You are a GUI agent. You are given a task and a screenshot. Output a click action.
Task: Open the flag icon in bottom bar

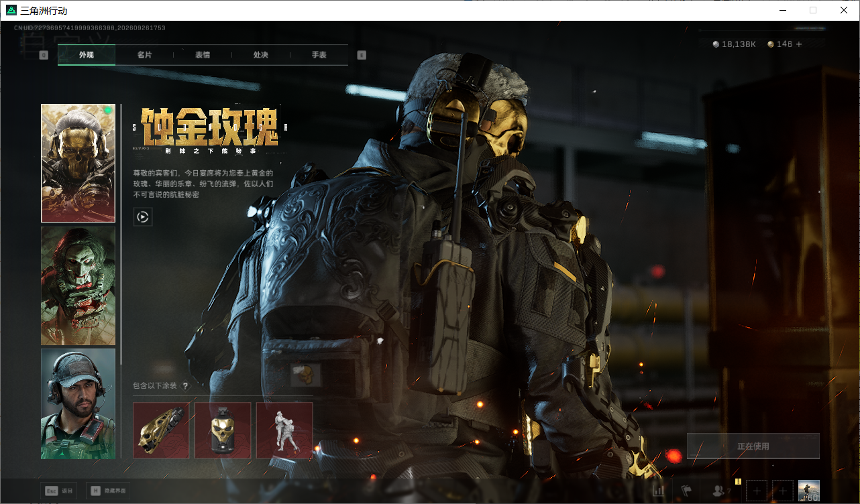pyautogui.click(x=686, y=491)
